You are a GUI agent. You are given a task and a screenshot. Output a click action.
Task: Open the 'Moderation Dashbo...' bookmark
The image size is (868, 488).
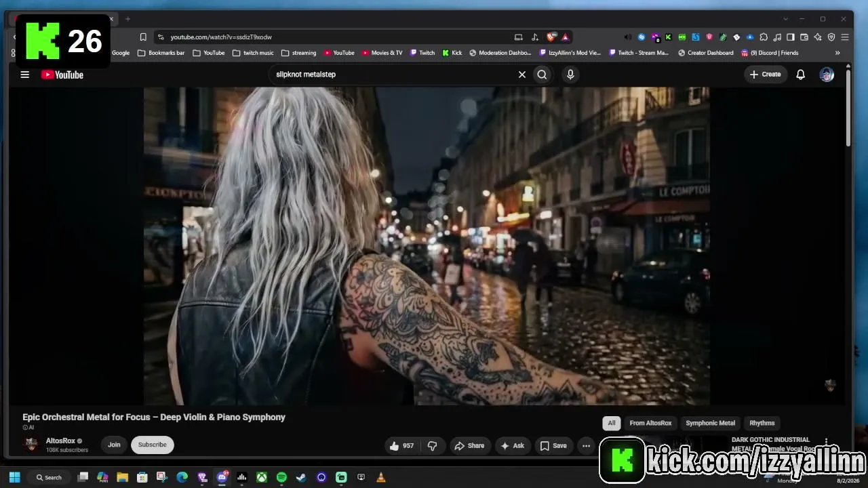pos(500,53)
